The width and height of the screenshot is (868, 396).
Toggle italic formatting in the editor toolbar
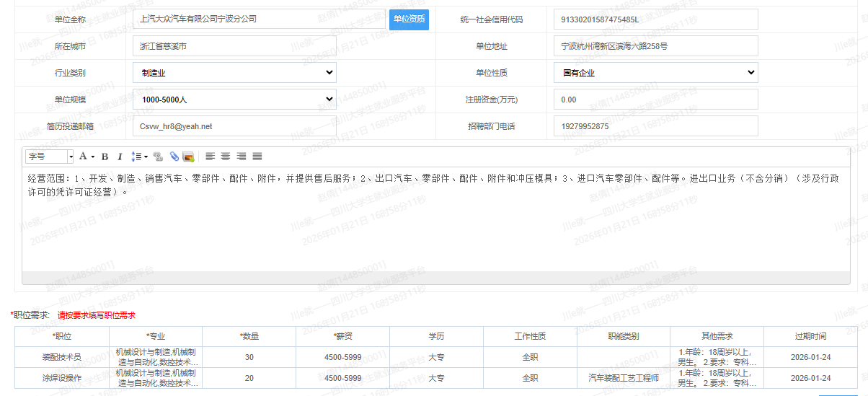pos(120,157)
